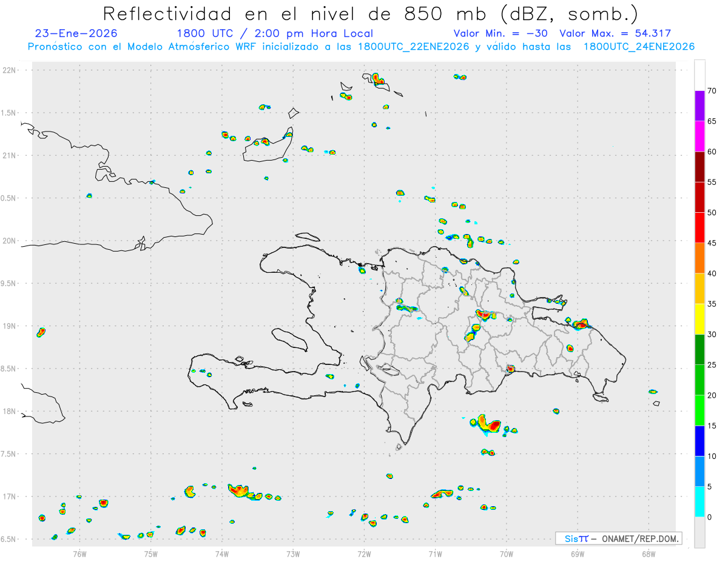Click the yellow 30–35 dBZ colorbar segment
This screenshot has height=562, width=728.
[699, 319]
